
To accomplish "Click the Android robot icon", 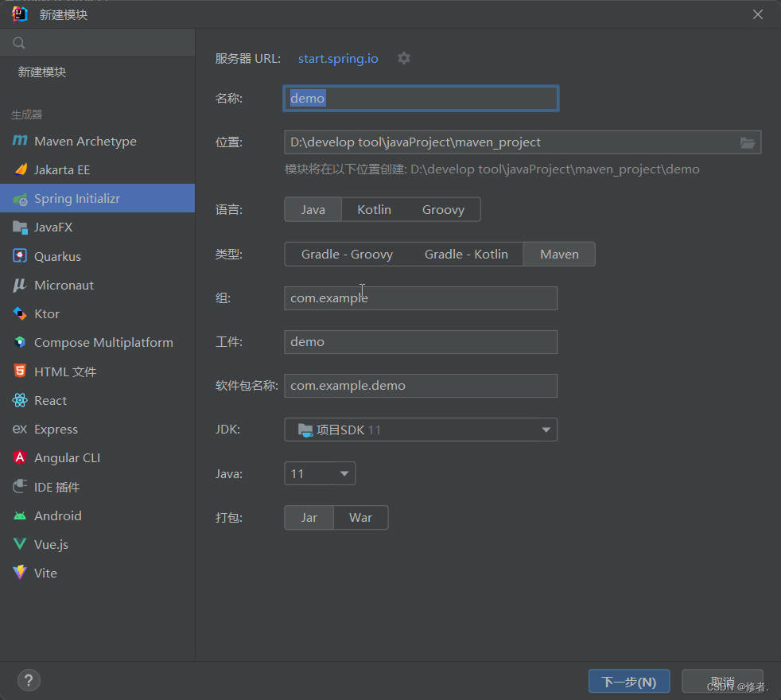I will [x=20, y=515].
